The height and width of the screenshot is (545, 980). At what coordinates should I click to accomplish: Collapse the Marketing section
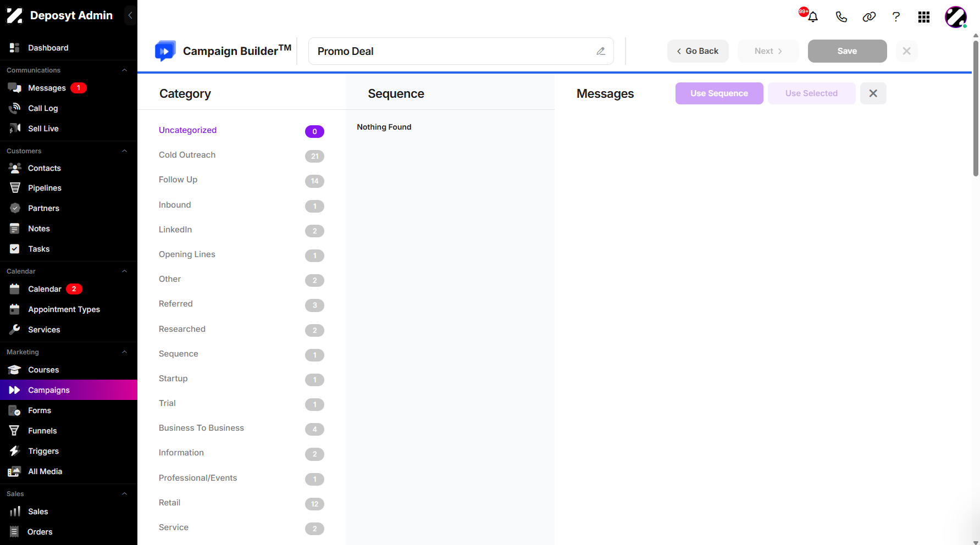pos(124,352)
